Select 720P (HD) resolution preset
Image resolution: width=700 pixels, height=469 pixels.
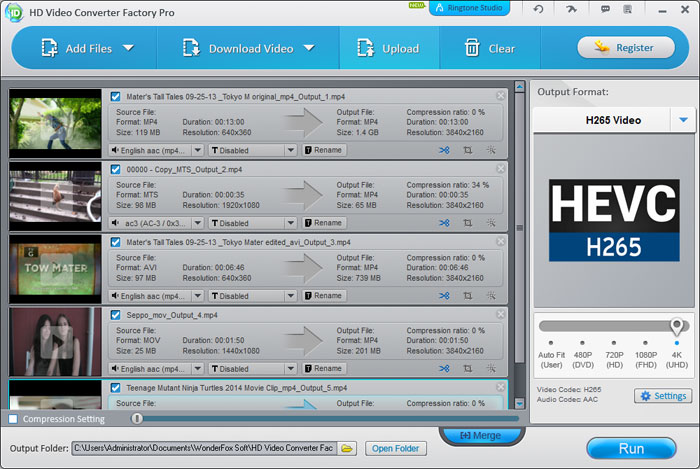(614, 355)
